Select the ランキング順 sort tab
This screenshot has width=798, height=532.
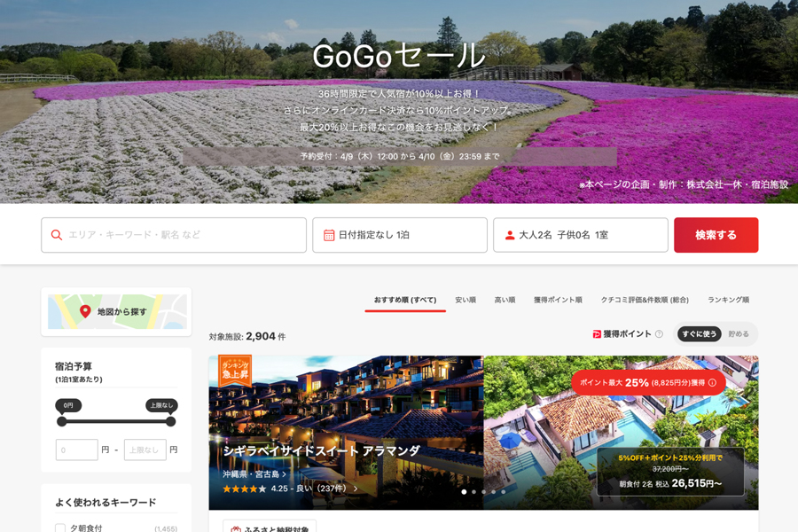point(730,300)
